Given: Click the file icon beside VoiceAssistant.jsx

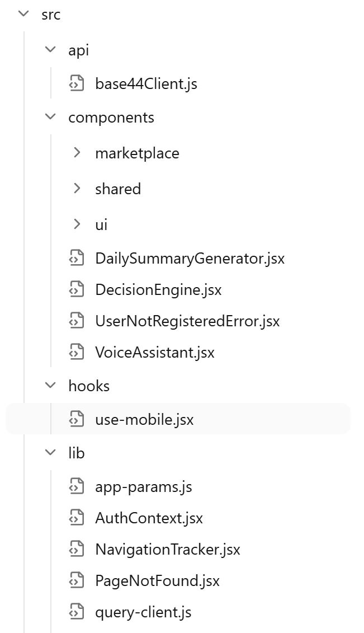Looking at the screenshot, I should pos(77,351).
